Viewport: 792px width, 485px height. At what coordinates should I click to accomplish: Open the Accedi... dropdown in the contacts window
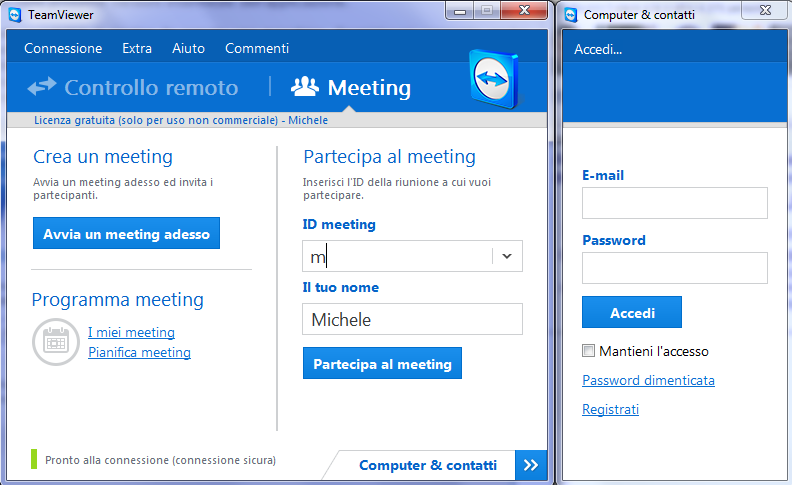click(x=598, y=49)
